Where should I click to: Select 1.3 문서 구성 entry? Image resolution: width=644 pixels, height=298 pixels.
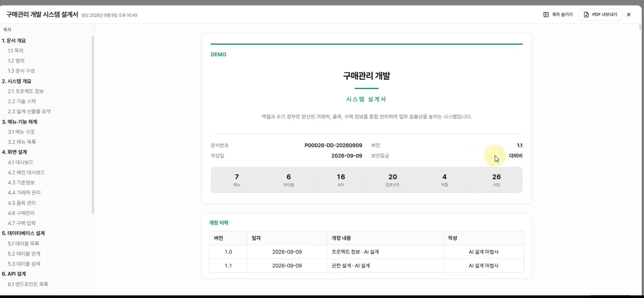coord(21,71)
